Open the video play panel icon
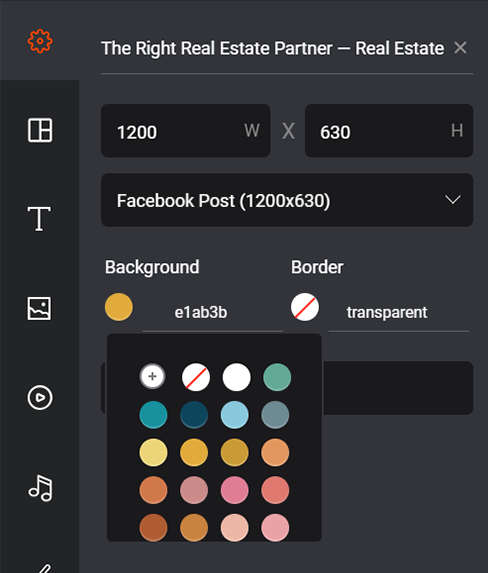The width and height of the screenshot is (488, 573). (40, 397)
